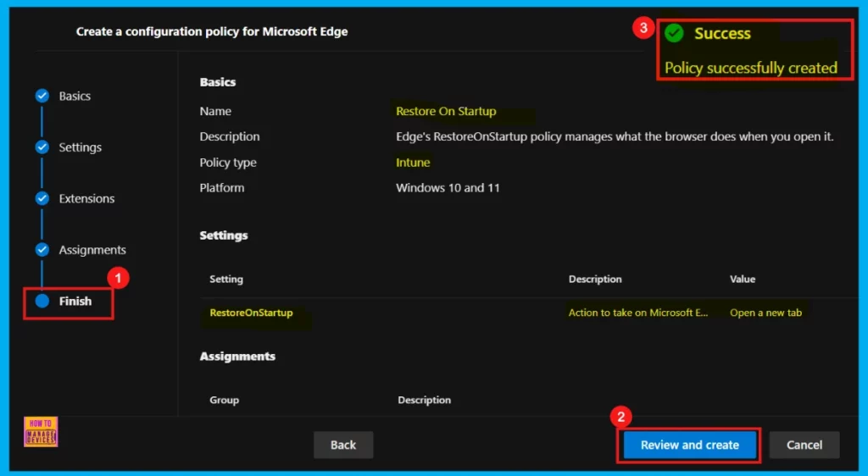
Task: Click the Success notification title
Action: 722,33
